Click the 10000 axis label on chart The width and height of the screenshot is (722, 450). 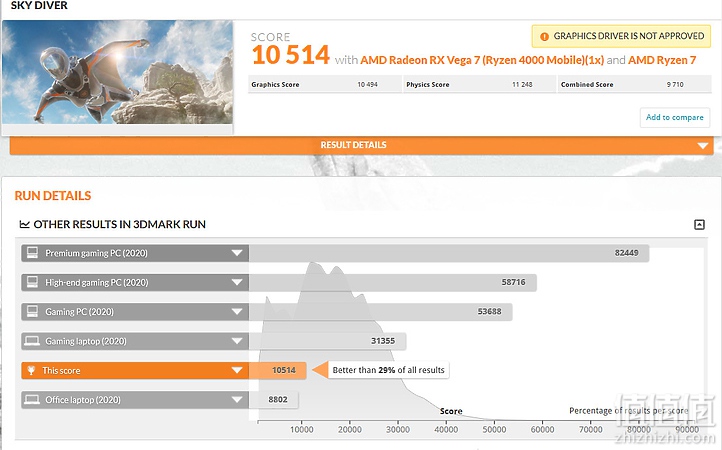[x=302, y=429]
